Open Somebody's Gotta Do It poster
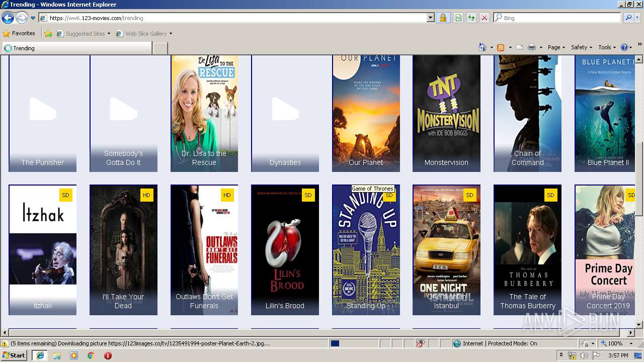Viewport: 644px width, 362px height. (123, 114)
